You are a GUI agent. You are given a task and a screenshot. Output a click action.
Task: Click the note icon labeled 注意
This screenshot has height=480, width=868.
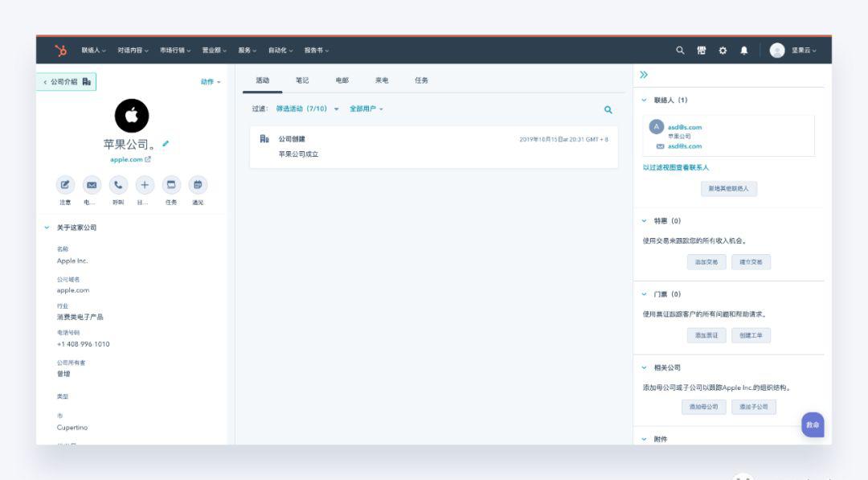tap(65, 185)
